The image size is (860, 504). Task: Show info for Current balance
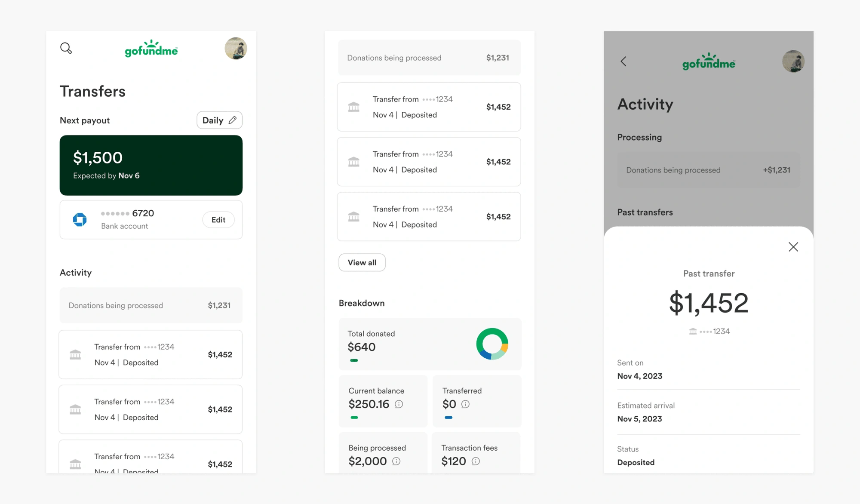click(x=399, y=404)
